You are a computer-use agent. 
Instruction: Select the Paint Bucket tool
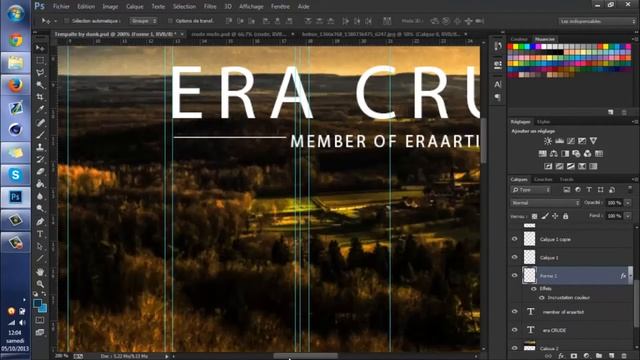[x=40, y=184]
